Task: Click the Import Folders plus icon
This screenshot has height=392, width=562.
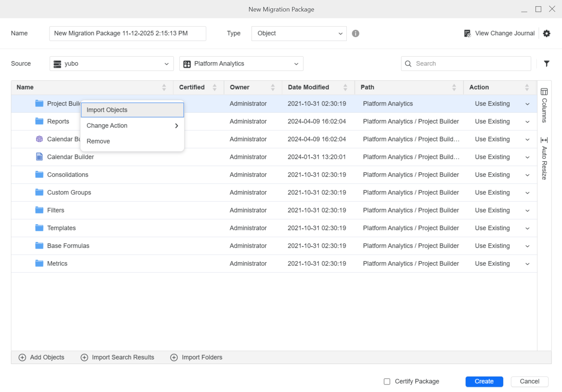Action: click(174, 358)
